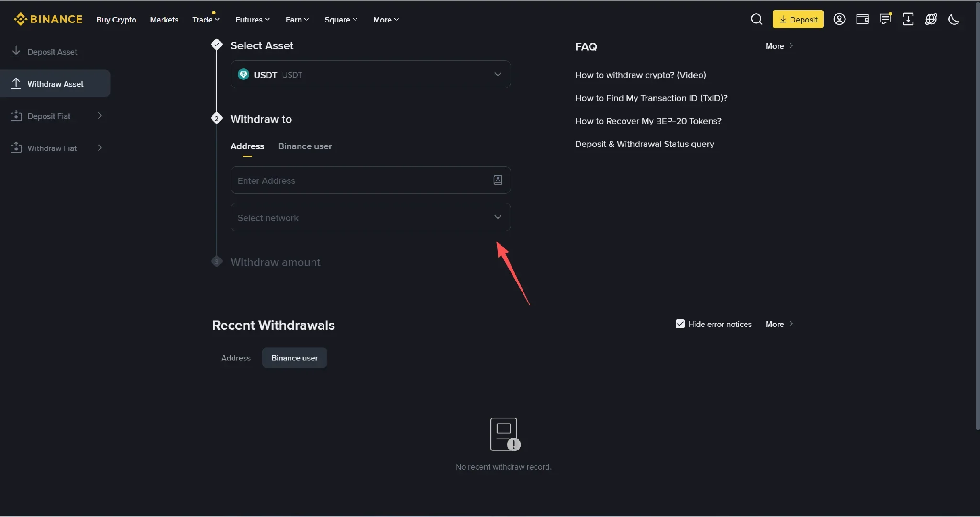980x517 pixels.
Task: Select Address tab in Recent Withdrawals
Action: 236,358
